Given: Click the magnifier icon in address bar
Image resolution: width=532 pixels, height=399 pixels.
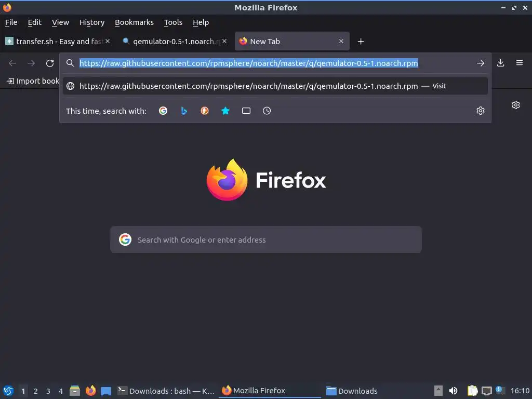Looking at the screenshot, I should click(x=70, y=63).
